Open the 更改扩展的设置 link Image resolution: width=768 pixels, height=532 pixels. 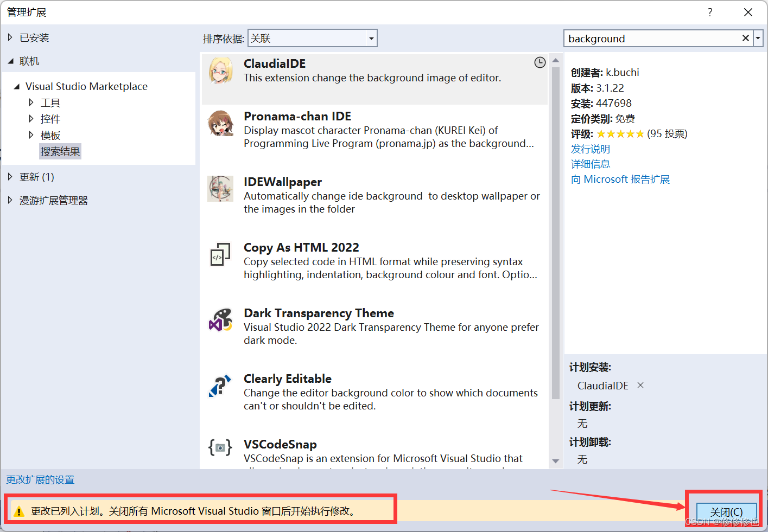click(x=40, y=479)
